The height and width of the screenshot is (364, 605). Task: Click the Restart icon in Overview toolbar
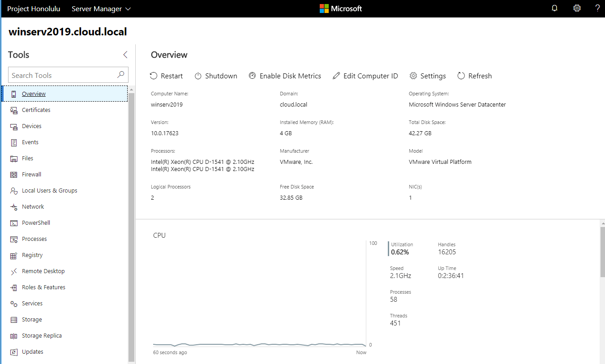click(x=154, y=76)
